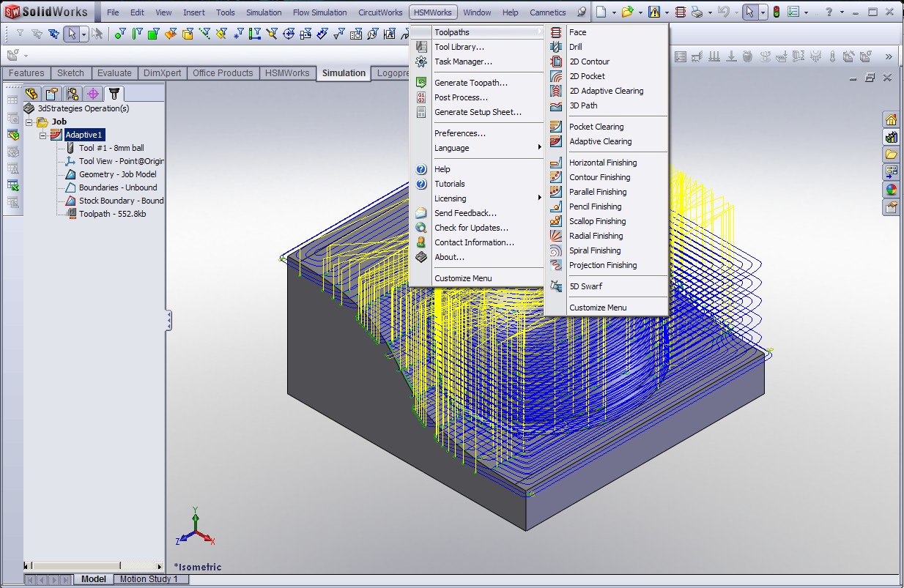Click the Print toolbar icon
The image size is (904, 588).
pyautogui.click(x=697, y=12)
